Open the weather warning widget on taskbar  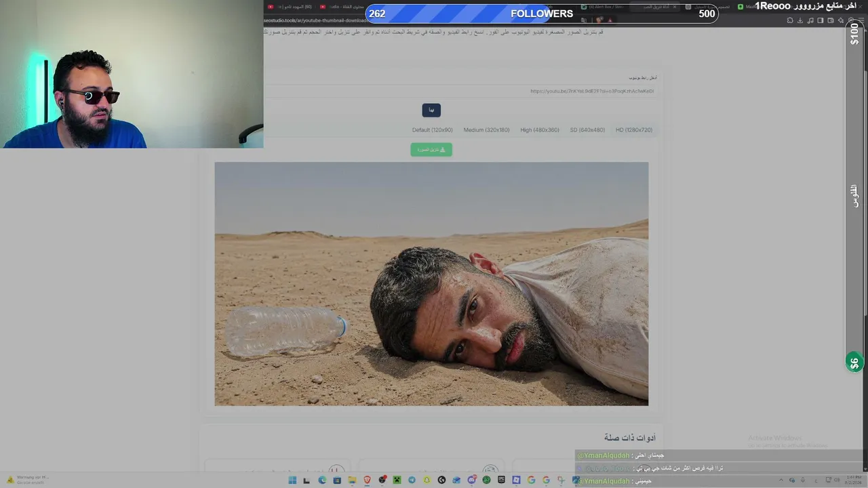pyautogui.click(x=27, y=480)
